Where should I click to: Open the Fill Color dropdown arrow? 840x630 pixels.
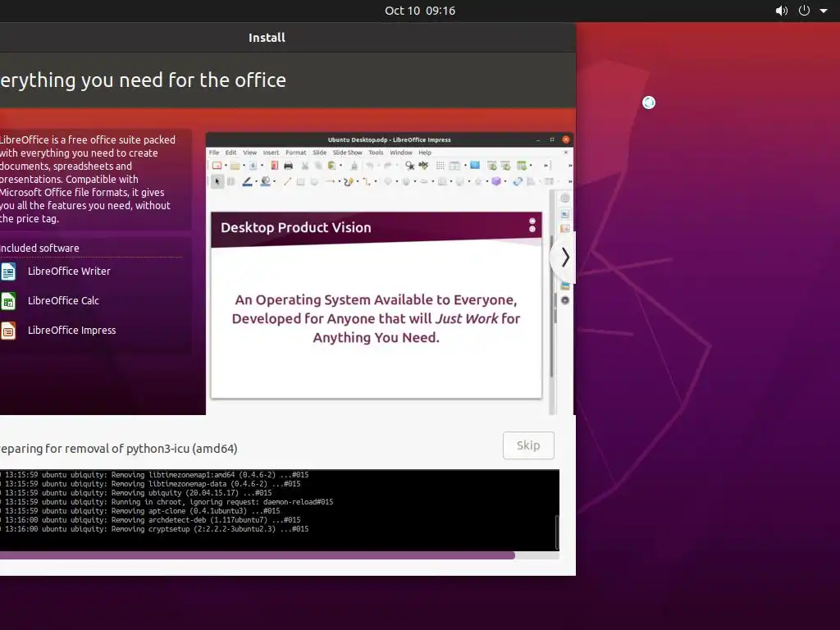[x=274, y=181]
